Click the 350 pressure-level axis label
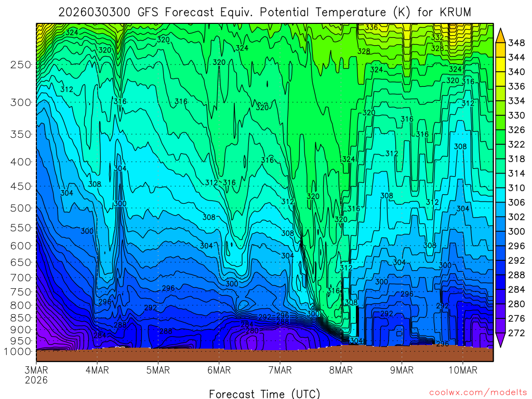The height and width of the screenshot is (399, 532). tap(21, 134)
